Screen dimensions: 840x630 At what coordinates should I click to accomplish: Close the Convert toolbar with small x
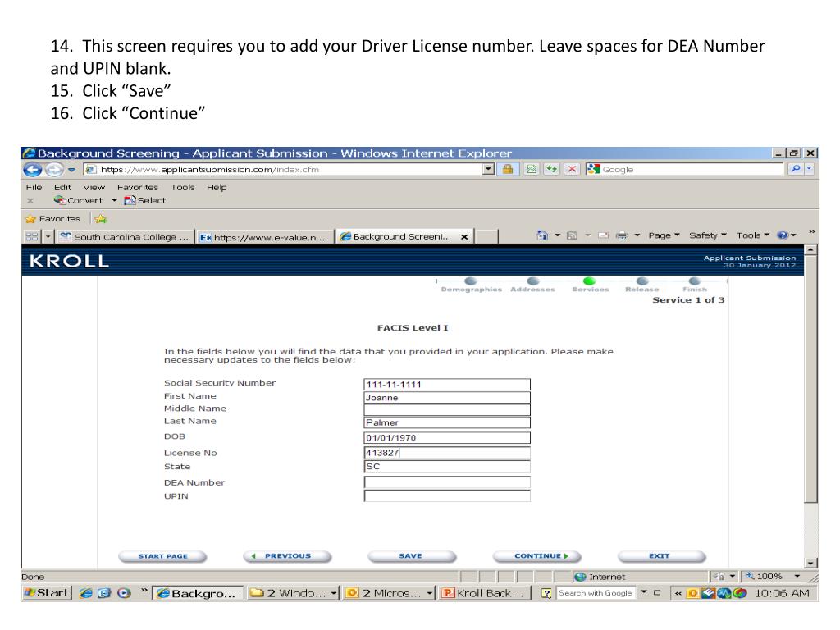pos(30,201)
